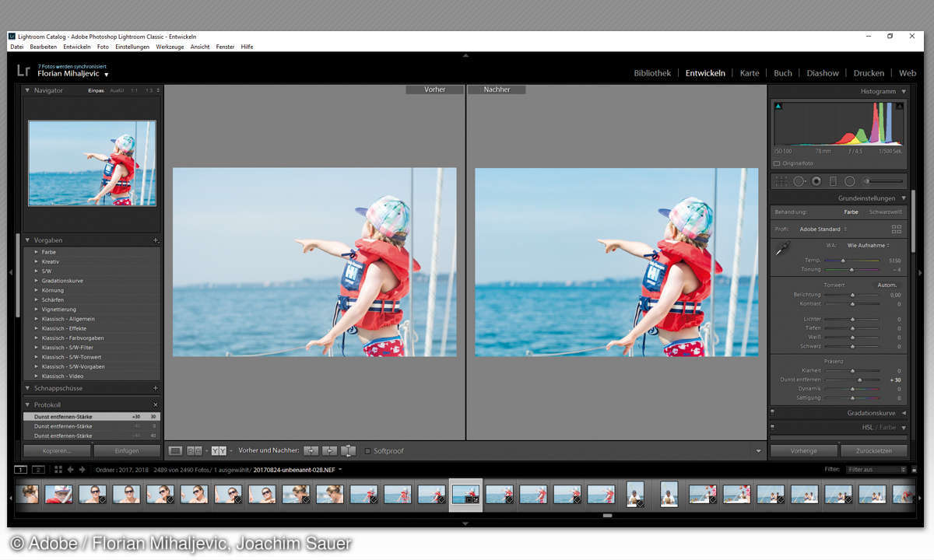Toggle the HSL panel on/off switch

(x=772, y=427)
